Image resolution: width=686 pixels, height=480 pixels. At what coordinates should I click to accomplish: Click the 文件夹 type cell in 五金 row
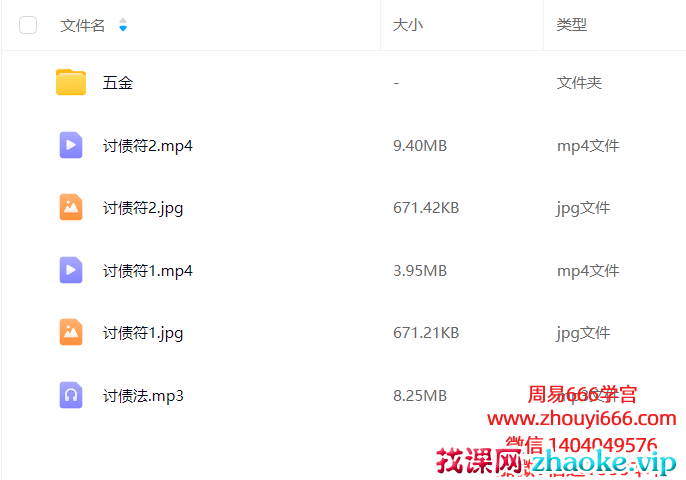pyautogui.click(x=579, y=83)
